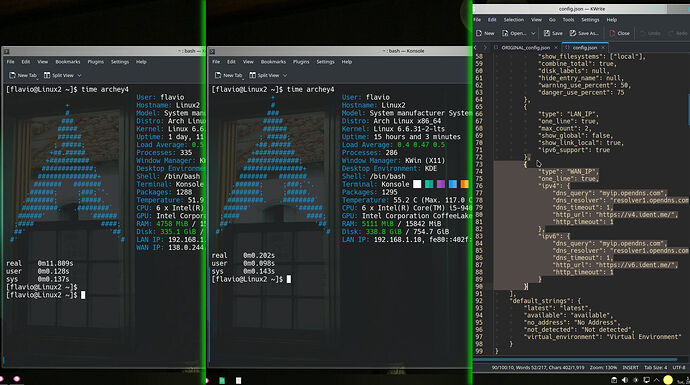
Task: Open the Tools menu in KWrite
Action: point(568,20)
